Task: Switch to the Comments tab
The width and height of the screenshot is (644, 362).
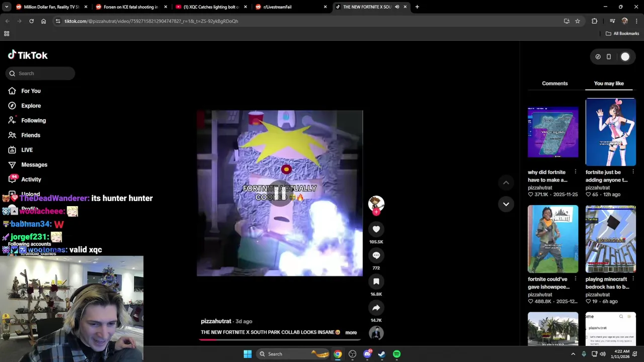Action: 554,83
